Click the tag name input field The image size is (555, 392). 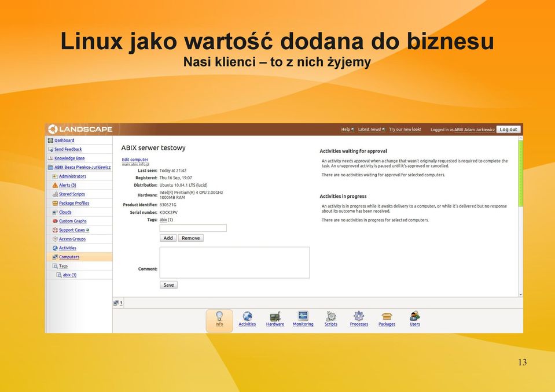coord(193,228)
